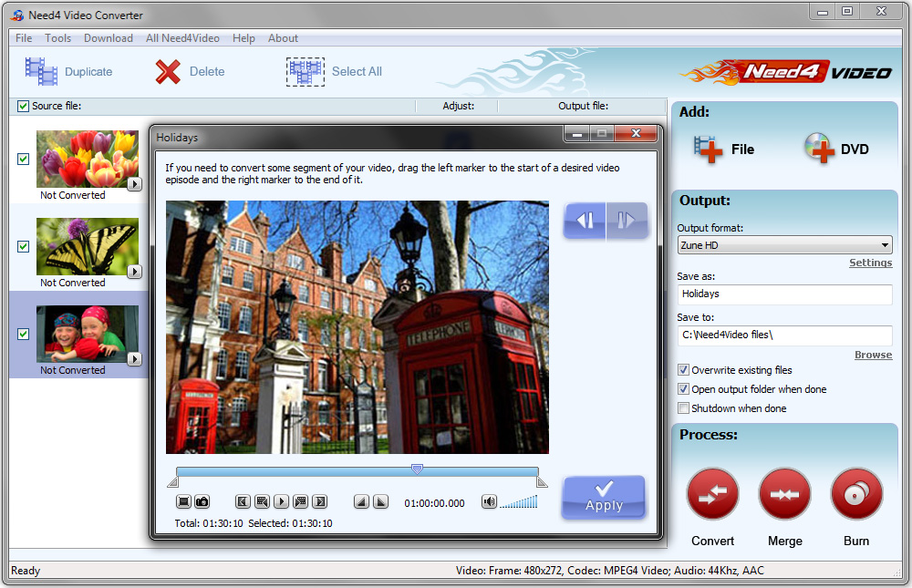Toggle Overwrite existing files checkbox

click(x=683, y=370)
